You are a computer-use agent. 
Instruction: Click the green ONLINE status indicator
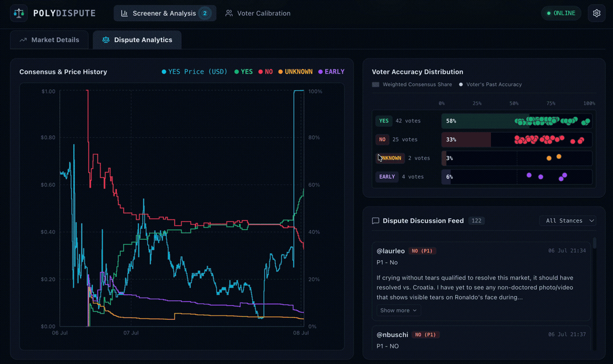coord(561,13)
